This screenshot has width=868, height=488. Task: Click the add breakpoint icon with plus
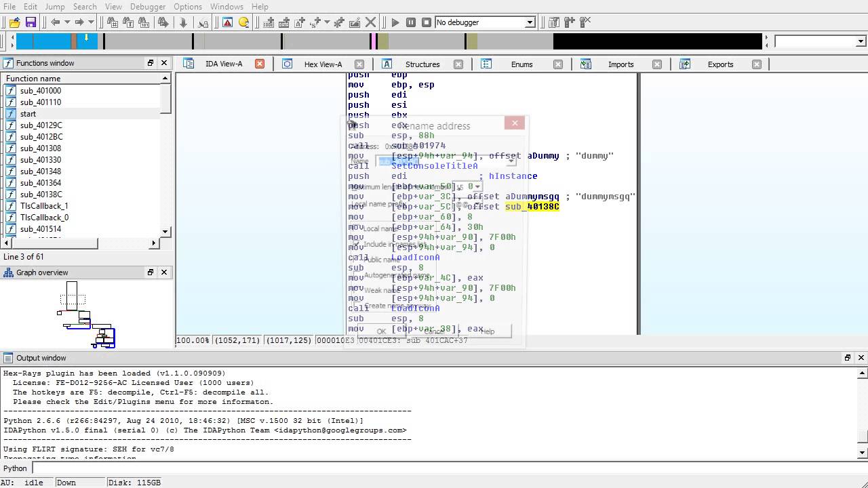point(570,22)
